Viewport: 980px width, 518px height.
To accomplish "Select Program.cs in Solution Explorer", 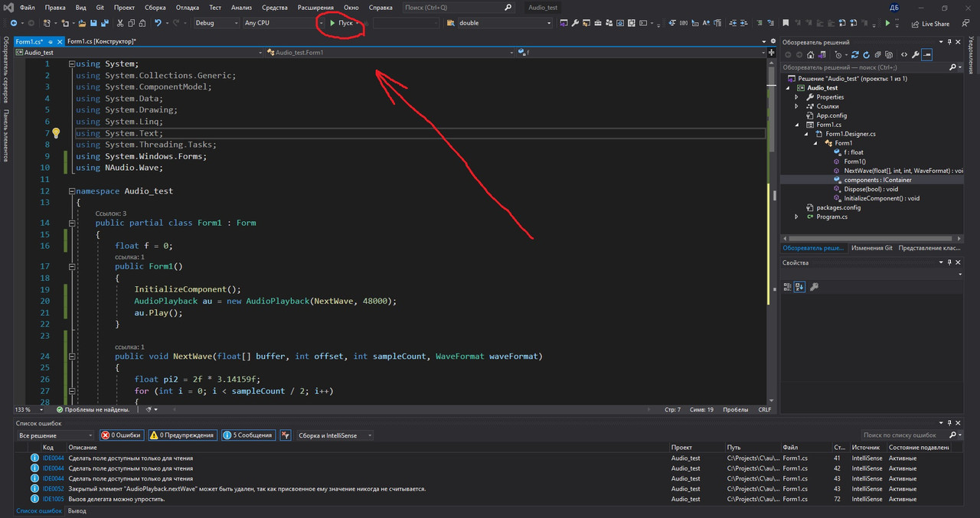I will [x=831, y=217].
